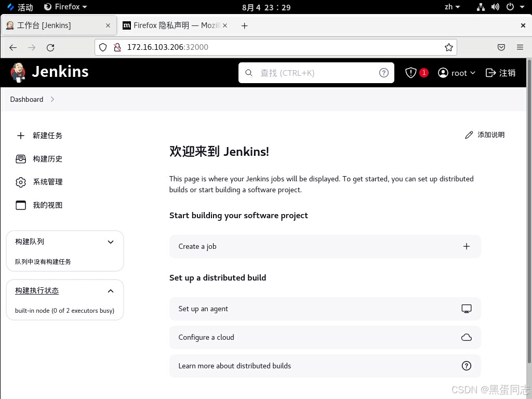
Task: Click the tracking protection shield icon
Action: [x=103, y=47]
